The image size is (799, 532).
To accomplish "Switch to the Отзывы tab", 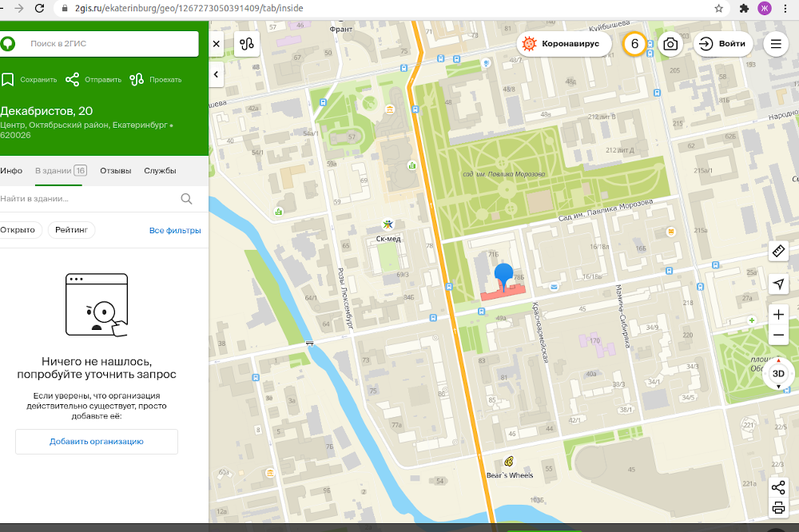I will click(x=115, y=171).
